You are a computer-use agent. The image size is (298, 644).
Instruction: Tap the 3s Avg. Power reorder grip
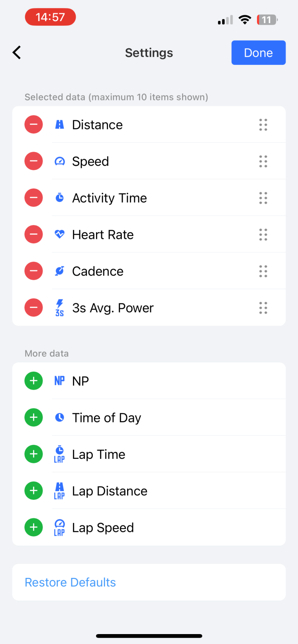tap(263, 308)
